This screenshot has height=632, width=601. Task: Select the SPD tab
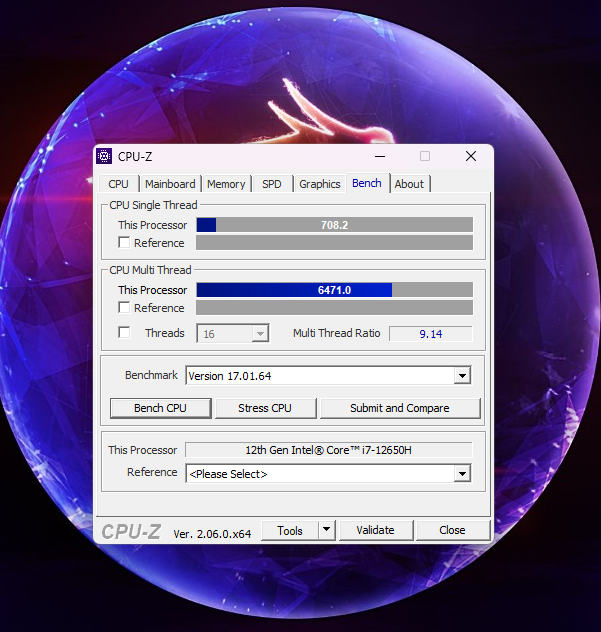coord(272,184)
